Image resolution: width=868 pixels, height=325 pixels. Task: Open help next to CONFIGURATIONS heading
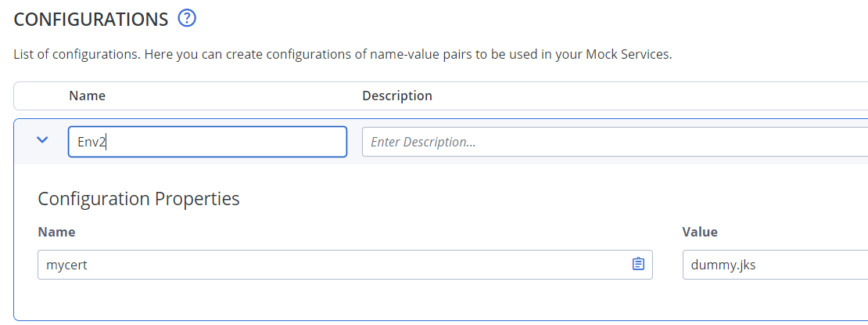tap(187, 19)
